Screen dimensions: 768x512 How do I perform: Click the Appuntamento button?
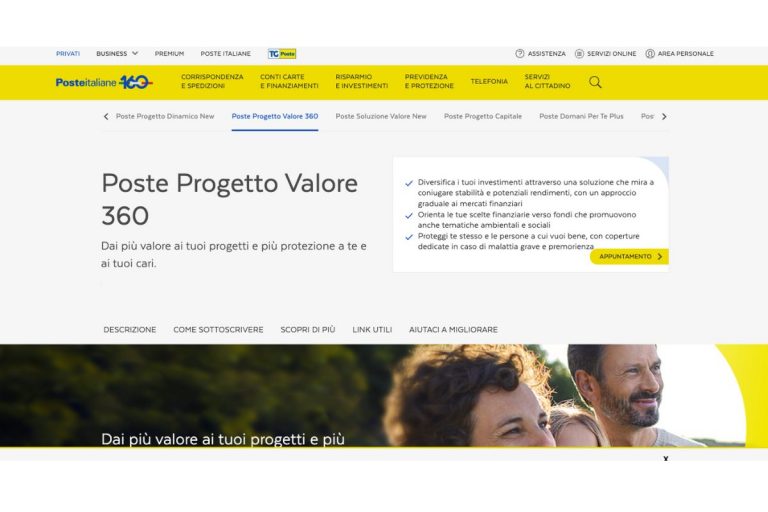(629, 256)
